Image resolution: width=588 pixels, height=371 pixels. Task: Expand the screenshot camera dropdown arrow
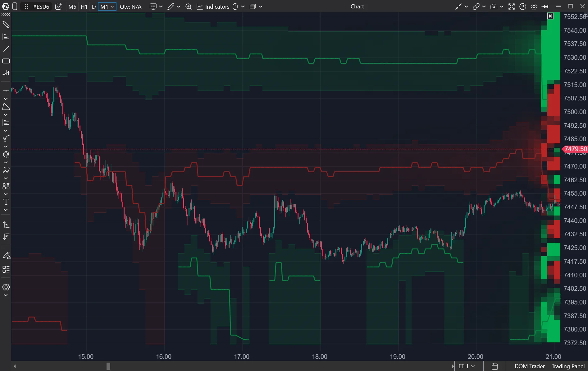[502, 7]
